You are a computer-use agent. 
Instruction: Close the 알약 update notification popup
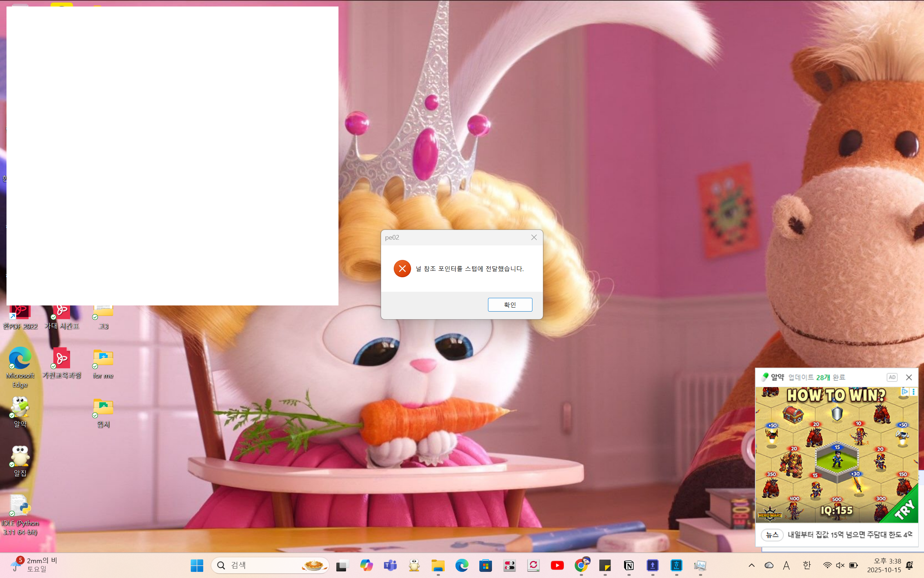coord(909,377)
